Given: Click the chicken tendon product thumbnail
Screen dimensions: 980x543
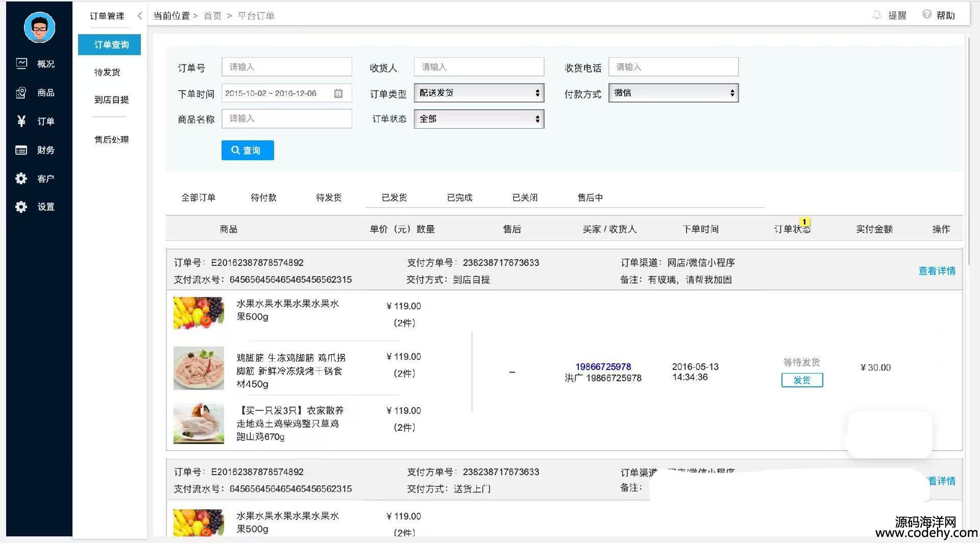Looking at the screenshot, I should point(199,368).
